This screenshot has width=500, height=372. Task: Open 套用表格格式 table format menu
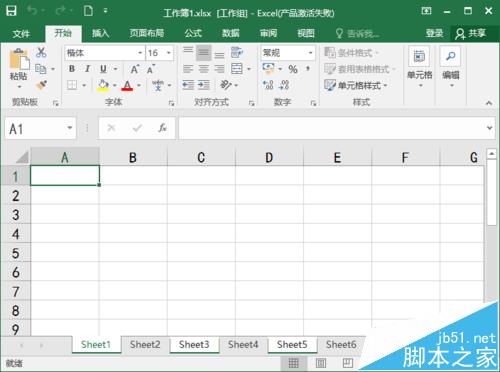(360, 69)
